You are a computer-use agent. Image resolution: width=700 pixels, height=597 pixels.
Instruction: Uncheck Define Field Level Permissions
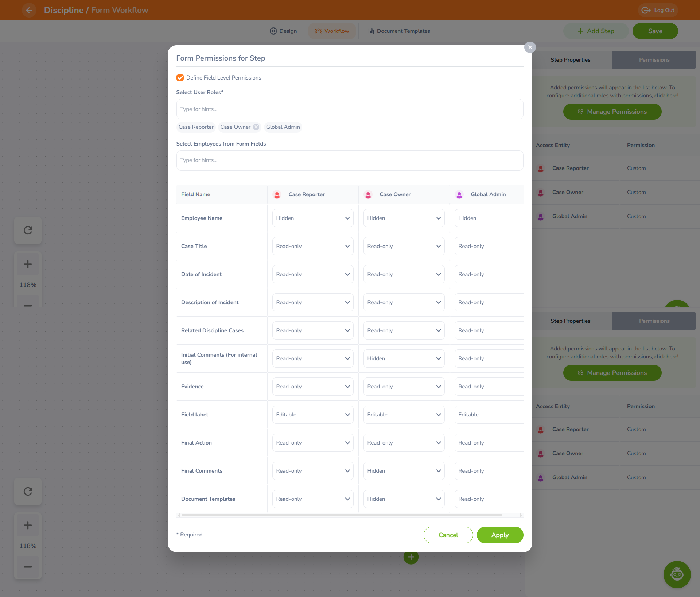[x=180, y=78]
